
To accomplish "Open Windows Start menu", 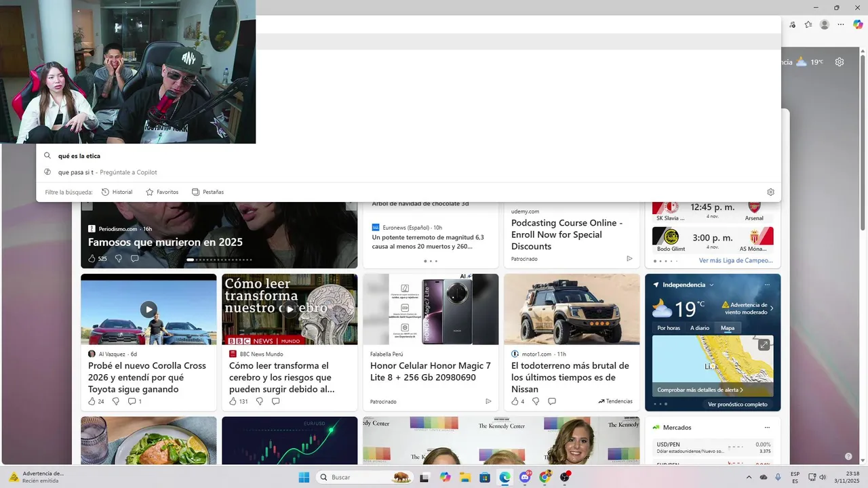I will pyautogui.click(x=304, y=477).
